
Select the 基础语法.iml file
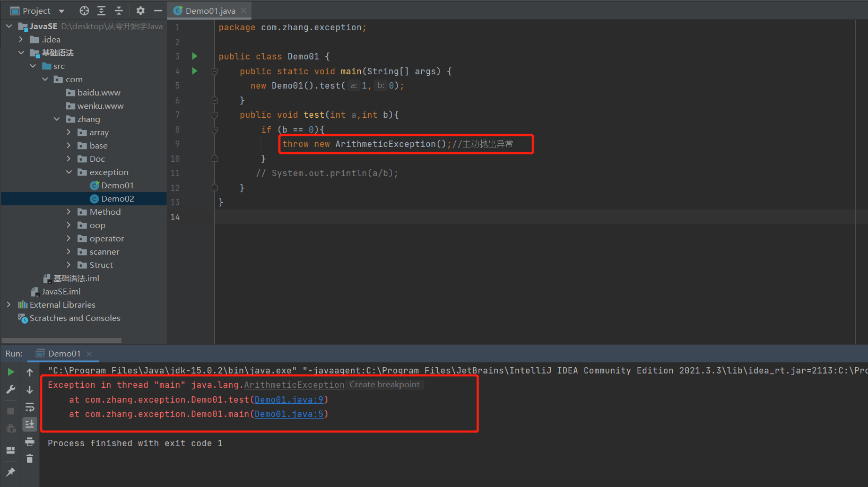click(x=76, y=278)
